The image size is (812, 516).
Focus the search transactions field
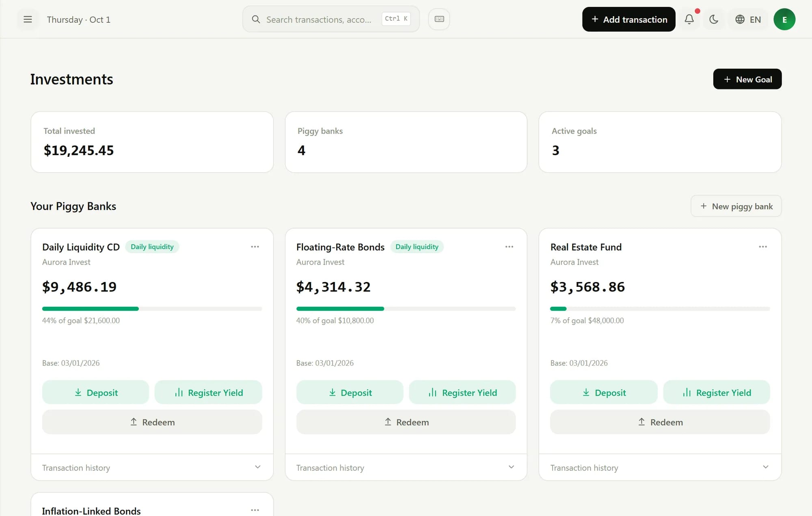pyautogui.click(x=331, y=19)
